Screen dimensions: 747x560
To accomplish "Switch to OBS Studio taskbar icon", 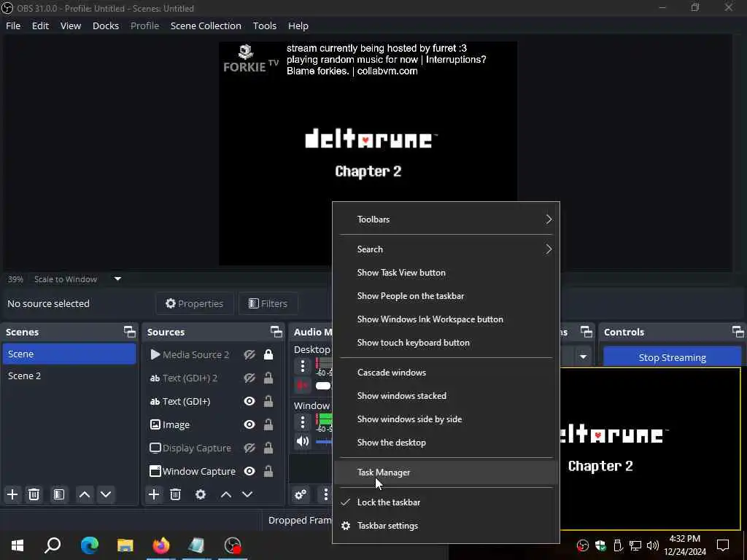I will (233, 545).
